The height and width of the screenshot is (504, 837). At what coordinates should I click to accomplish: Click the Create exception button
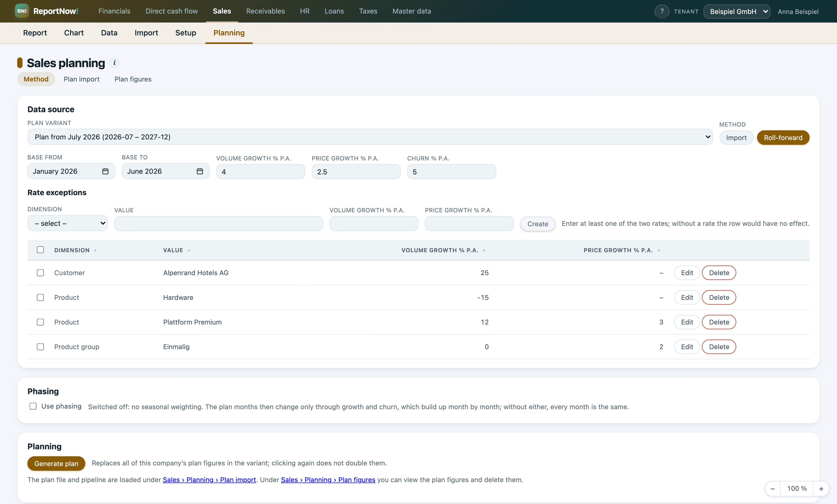538,224
